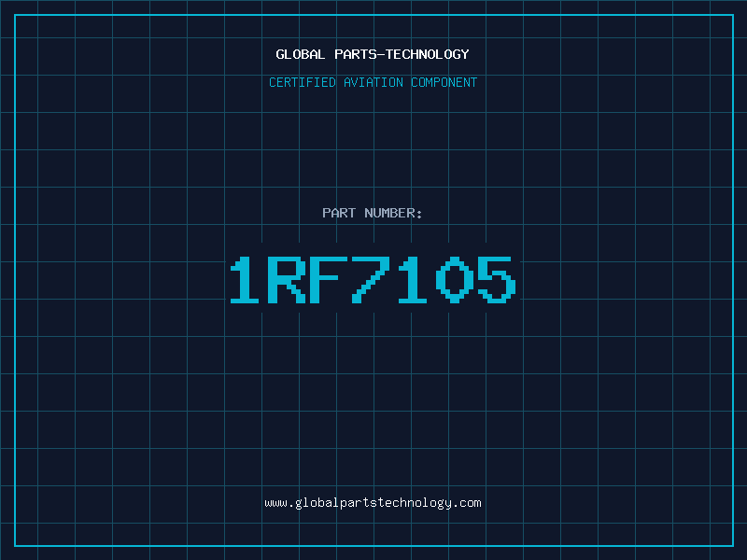Click the word COMPONENT in the subtitle
Viewport: 747px width, 560px height.
pyautogui.click(x=444, y=82)
